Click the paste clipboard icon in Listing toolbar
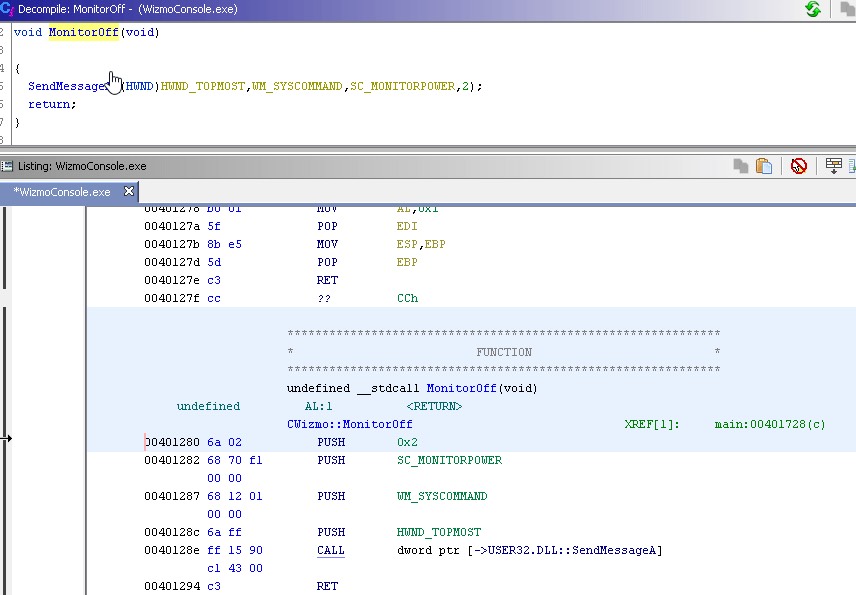 click(764, 165)
